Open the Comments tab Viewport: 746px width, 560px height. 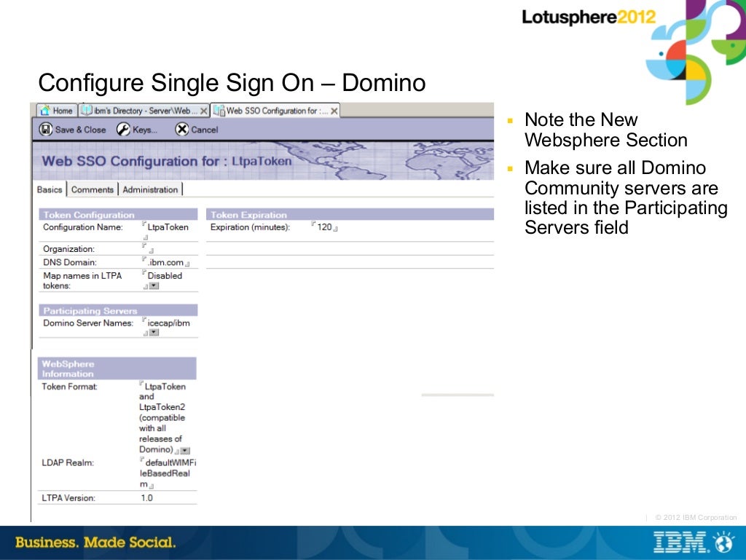point(93,189)
